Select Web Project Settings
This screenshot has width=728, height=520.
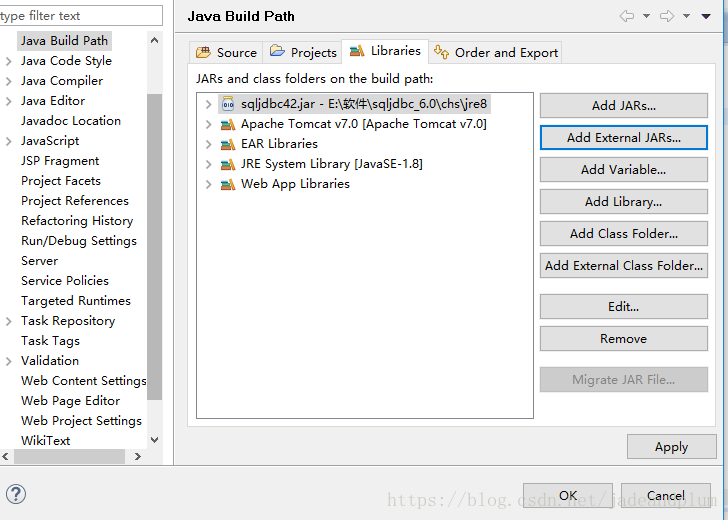[x=81, y=421]
